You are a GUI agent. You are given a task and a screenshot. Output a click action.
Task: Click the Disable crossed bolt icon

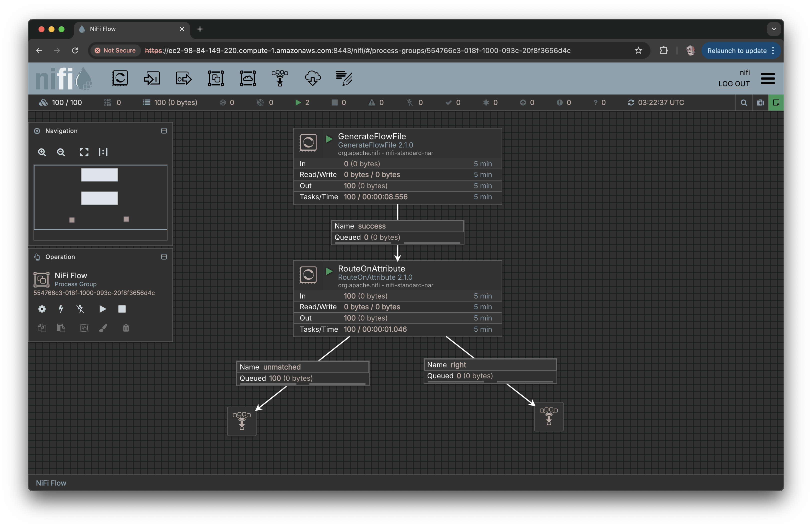[x=80, y=309]
